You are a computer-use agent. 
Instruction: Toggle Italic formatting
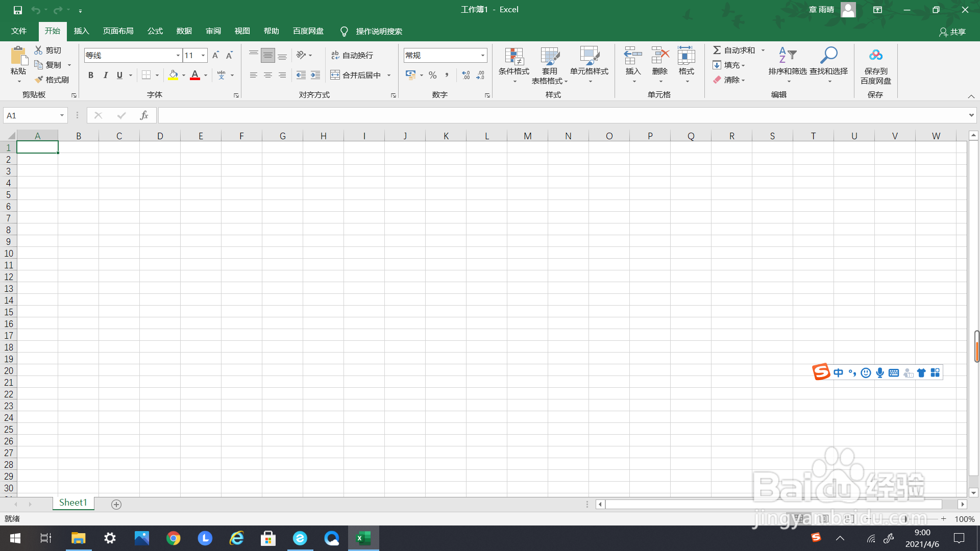105,75
